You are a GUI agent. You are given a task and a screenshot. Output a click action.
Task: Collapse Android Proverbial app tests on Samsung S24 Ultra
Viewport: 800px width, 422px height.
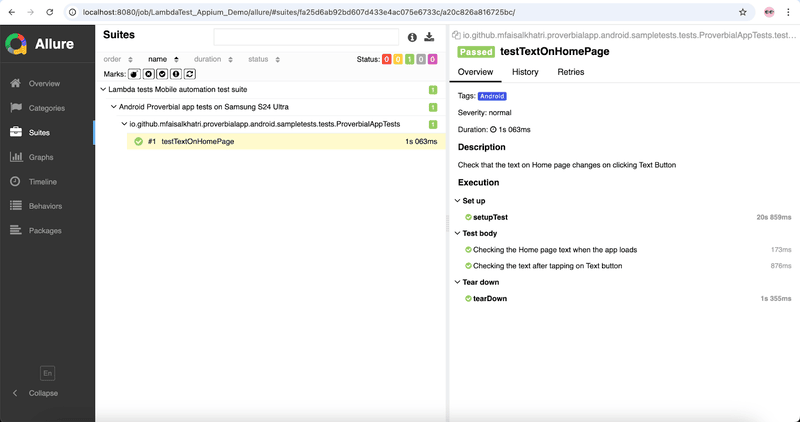pyautogui.click(x=114, y=107)
